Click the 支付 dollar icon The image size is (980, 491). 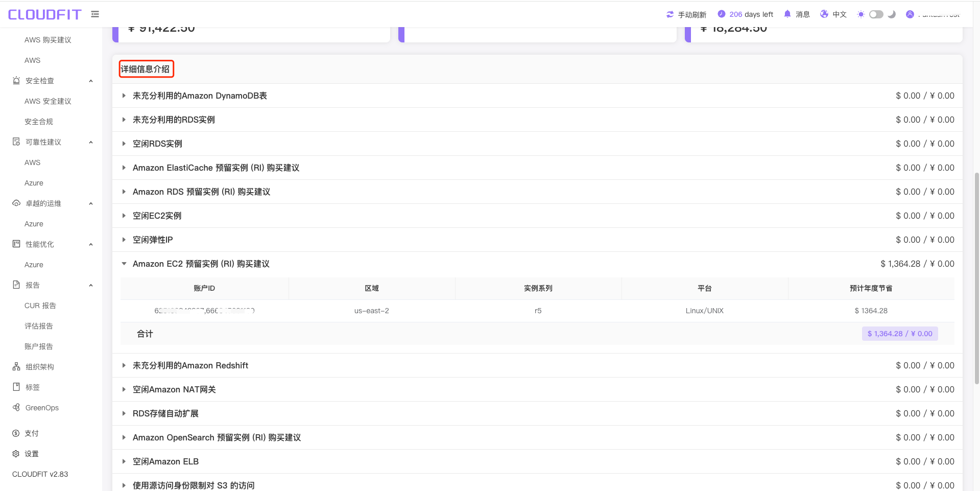[x=16, y=433]
